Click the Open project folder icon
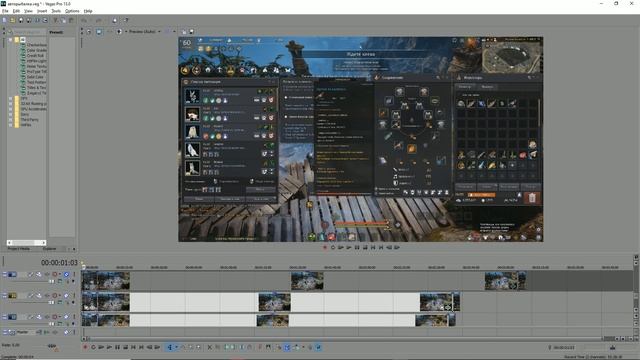Viewport: 640px width, 360px height. [x=13, y=20]
